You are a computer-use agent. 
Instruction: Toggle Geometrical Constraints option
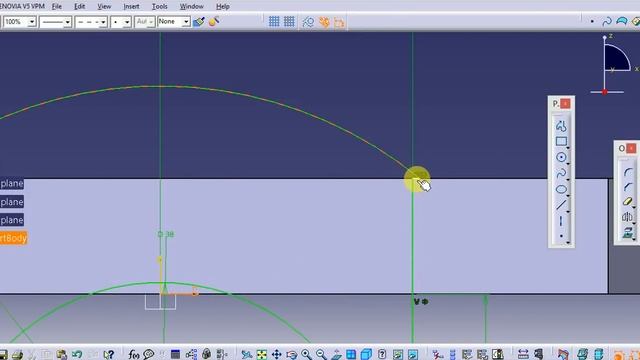pos(324,22)
